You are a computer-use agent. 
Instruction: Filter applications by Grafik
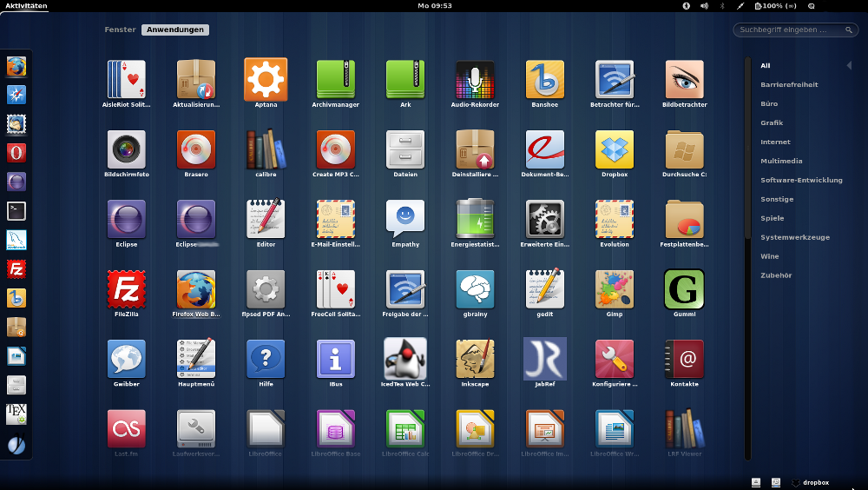pyautogui.click(x=772, y=123)
